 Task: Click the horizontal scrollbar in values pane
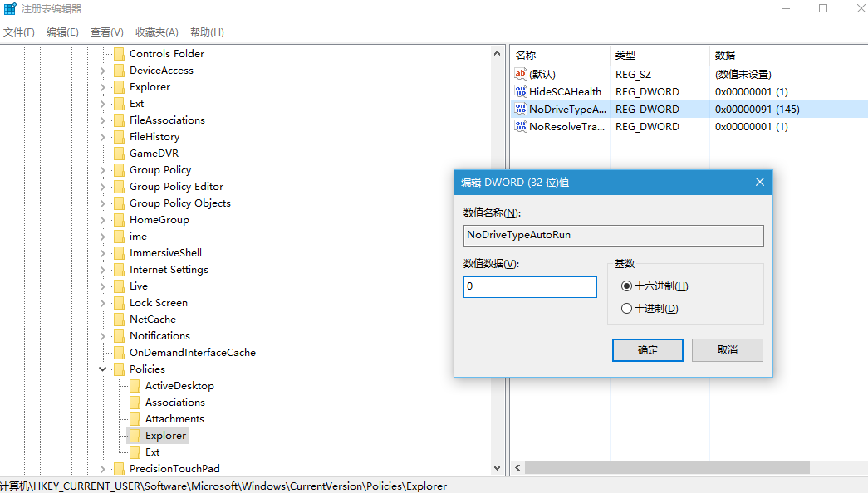click(664, 468)
